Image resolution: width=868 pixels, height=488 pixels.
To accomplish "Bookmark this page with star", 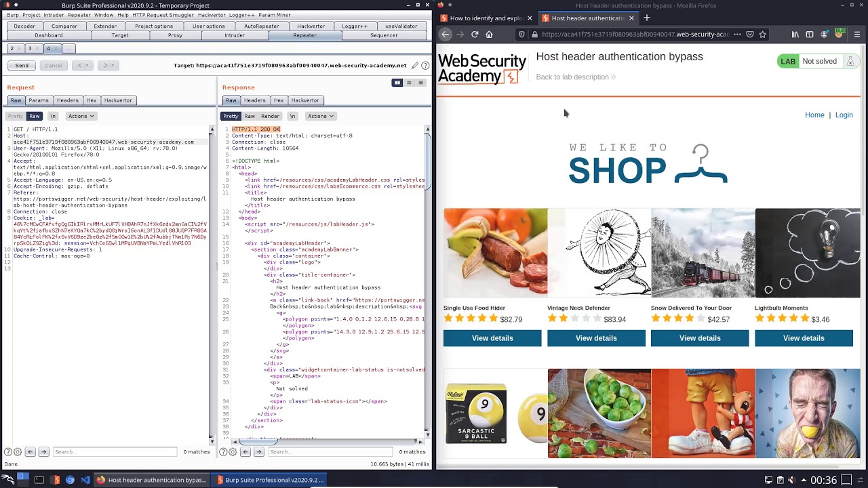I will 763,35.
